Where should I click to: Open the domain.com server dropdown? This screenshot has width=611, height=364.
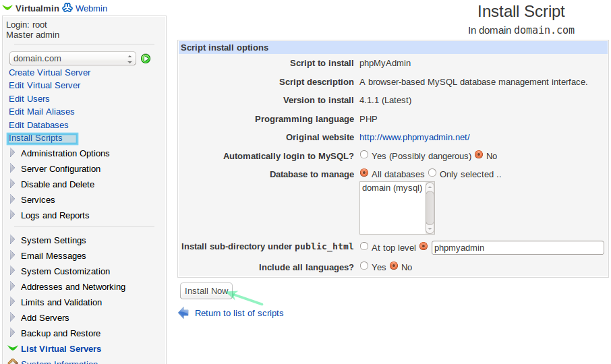click(73, 59)
